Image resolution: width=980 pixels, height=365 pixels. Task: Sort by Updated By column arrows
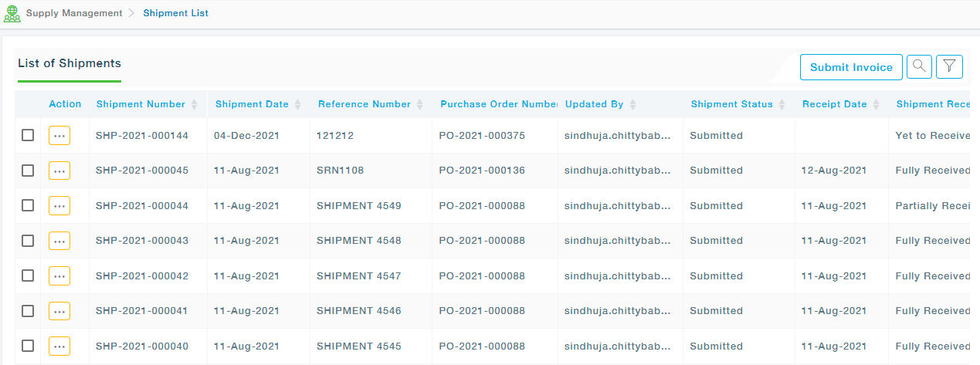[x=632, y=105]
